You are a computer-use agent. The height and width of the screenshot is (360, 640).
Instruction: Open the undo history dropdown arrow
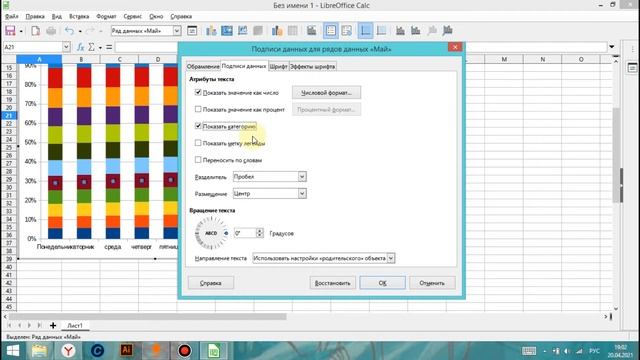tap(80, 31)
